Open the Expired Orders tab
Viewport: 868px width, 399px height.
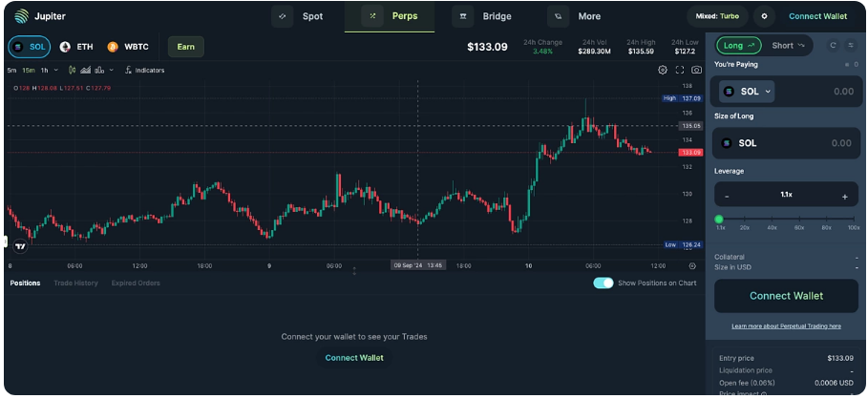point(136,283)
